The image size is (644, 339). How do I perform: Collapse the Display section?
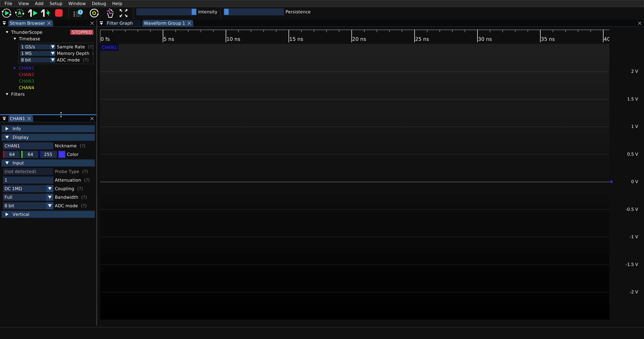[48, 137]
